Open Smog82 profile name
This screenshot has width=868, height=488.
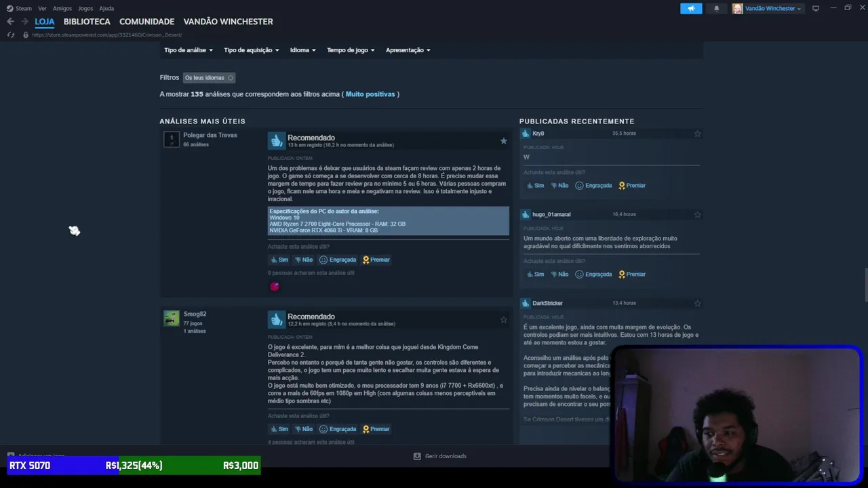(x=195, y=314)
